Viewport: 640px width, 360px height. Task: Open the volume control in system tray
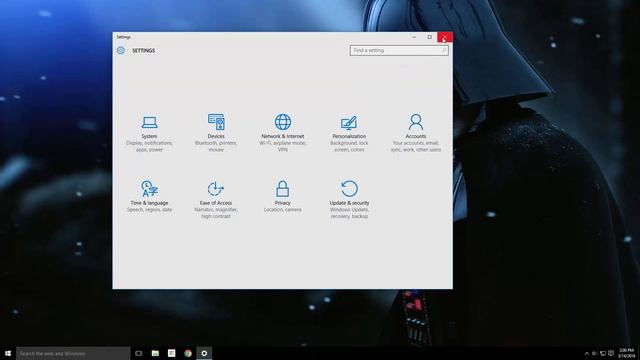click(x=595, y=353)
